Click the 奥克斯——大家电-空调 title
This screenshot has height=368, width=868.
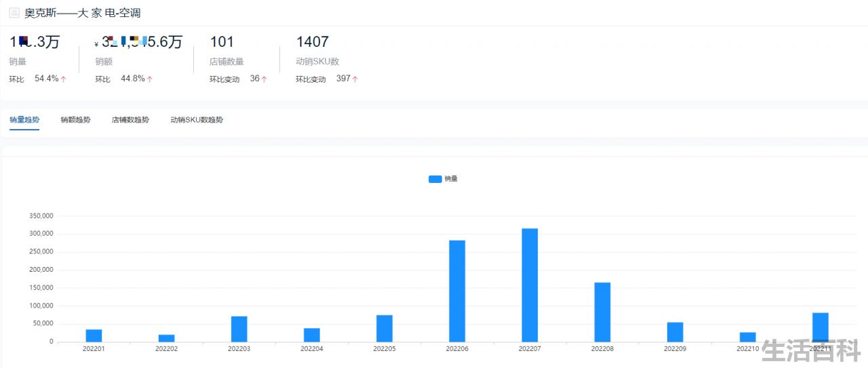(83, 13)
